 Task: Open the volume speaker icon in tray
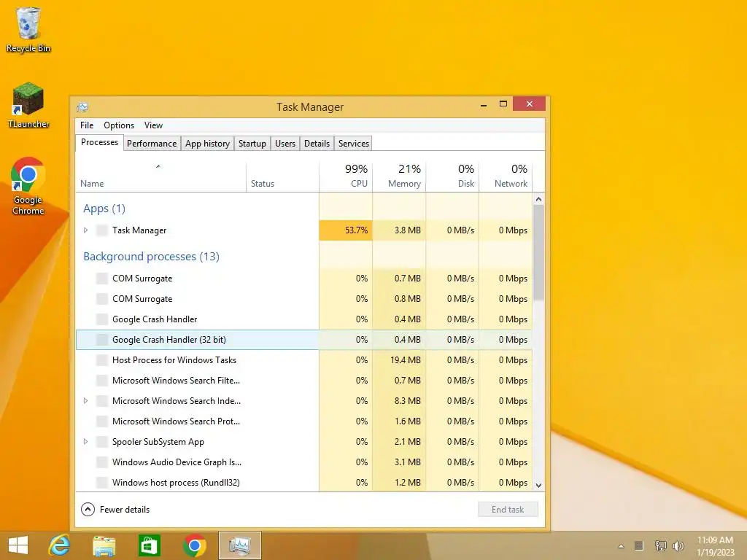click(678, 545)
